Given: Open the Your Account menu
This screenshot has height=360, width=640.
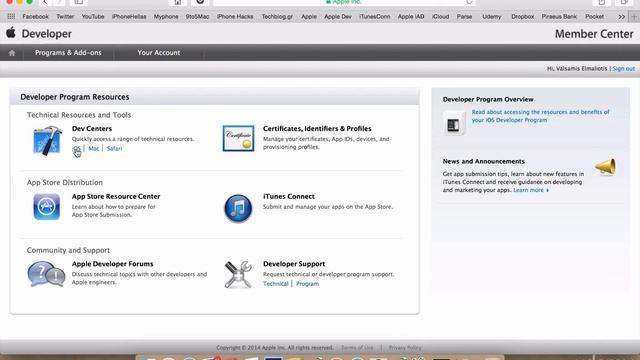Looking at the screenshot, I should pos(159,53).
